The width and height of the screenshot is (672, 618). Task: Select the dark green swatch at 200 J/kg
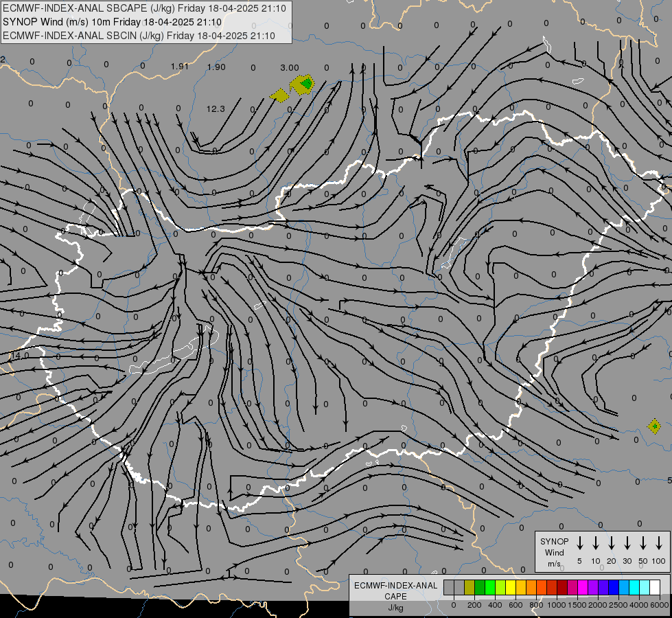(x=480, y=587)
